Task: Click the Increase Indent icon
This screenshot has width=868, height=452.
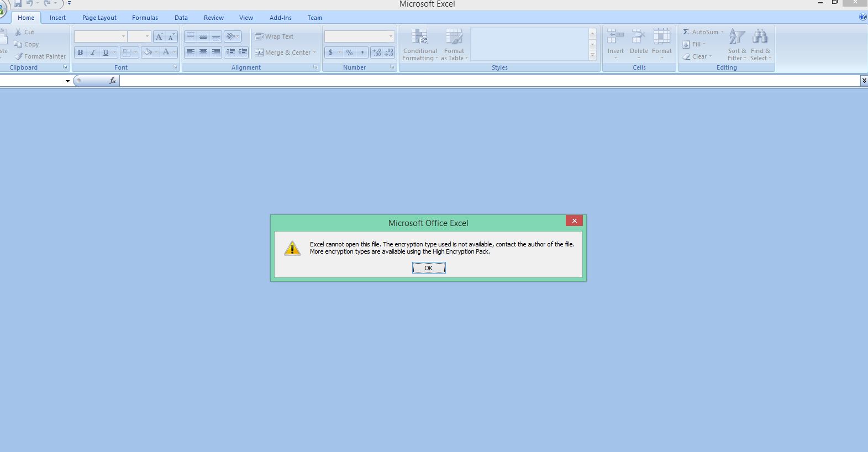Action: [x=243, y=52]
